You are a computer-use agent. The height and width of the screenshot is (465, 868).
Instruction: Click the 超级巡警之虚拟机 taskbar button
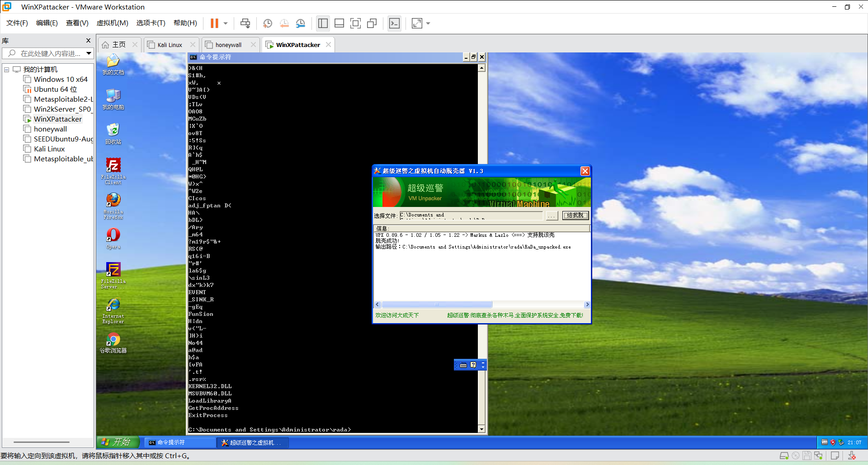(253, 442)
